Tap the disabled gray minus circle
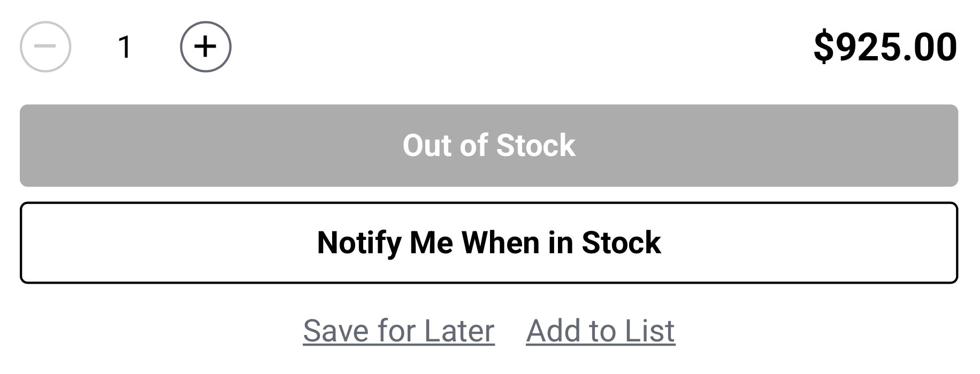This screenshot has height=374, width=980. [x=45, y=47]
